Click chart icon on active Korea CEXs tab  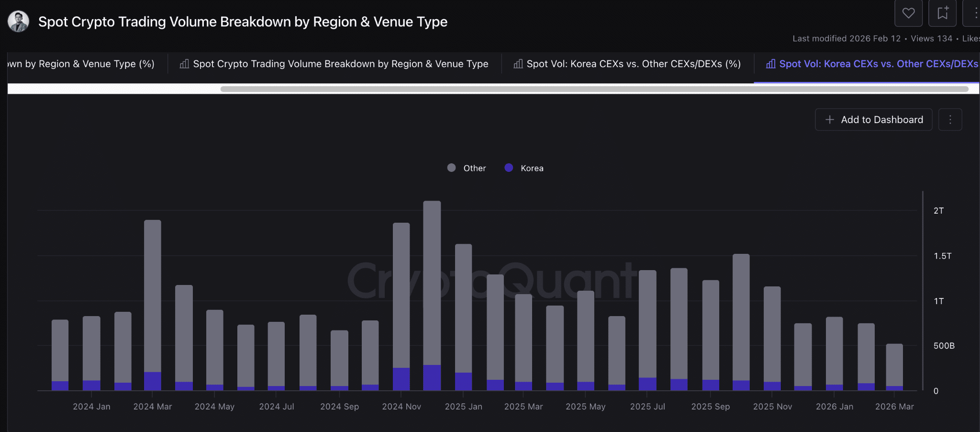[770, 64]
